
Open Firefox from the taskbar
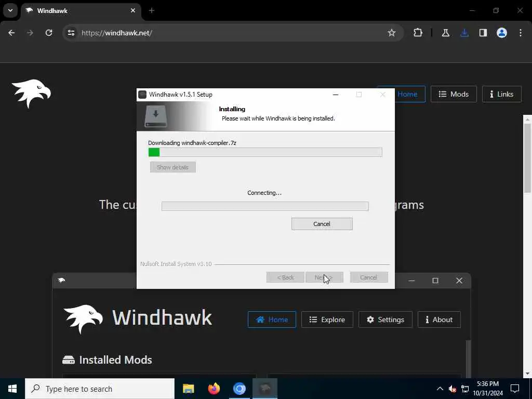click(214, 389)
